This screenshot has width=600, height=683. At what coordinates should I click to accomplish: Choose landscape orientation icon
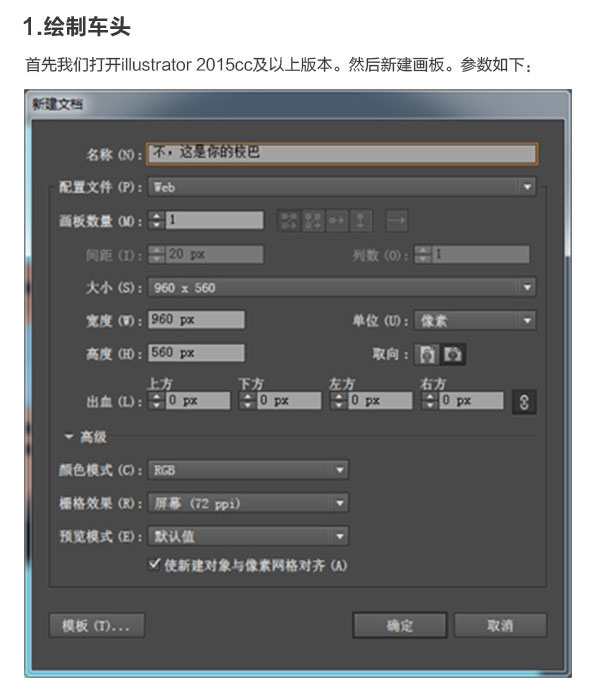tap(453, 354)
